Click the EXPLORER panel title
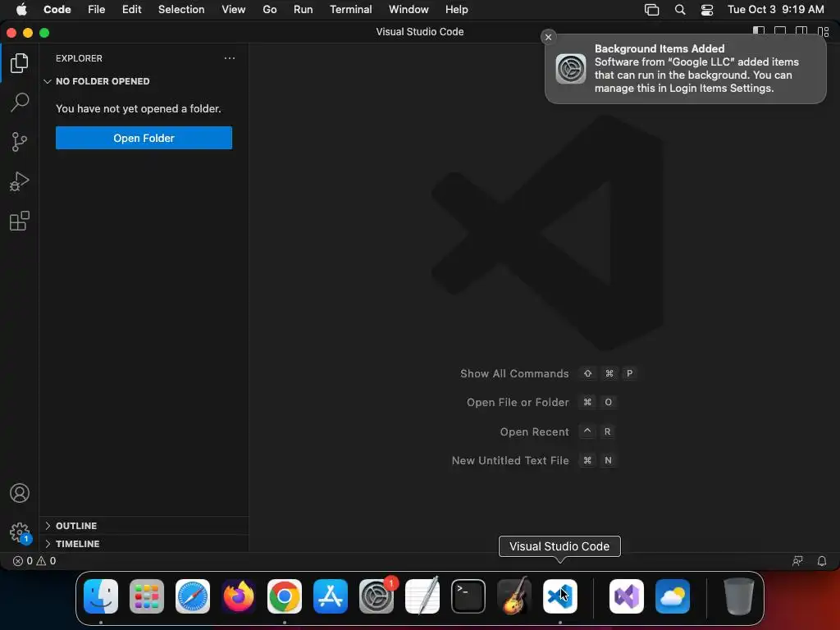The height and width of the screenshot is (630, 840). (x=79, y=58)
